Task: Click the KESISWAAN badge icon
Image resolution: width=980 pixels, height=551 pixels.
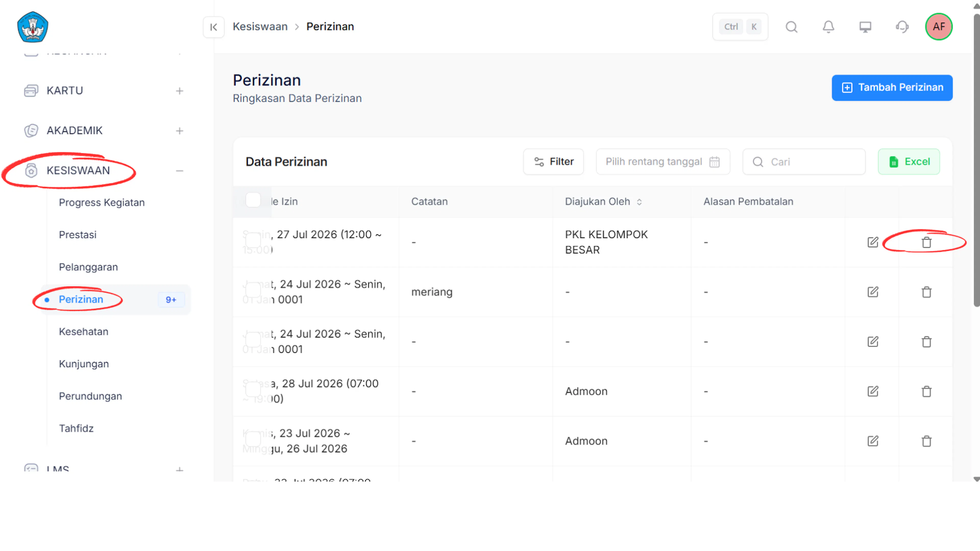Action: (31, 170)
